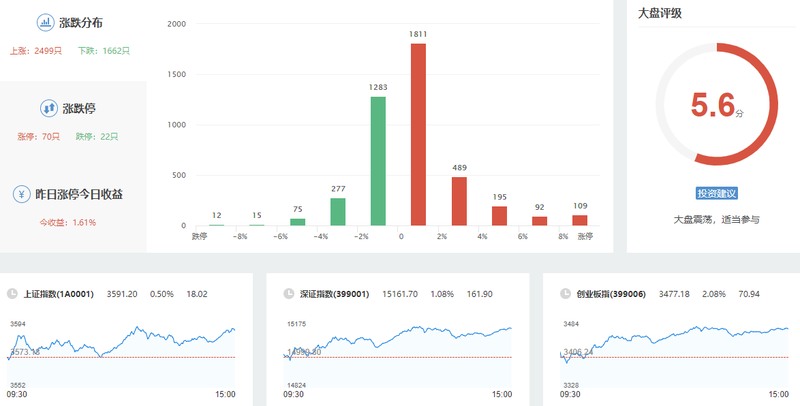Click the red bar labeled 489
800x406 pixels.
(x=459, y=200)
